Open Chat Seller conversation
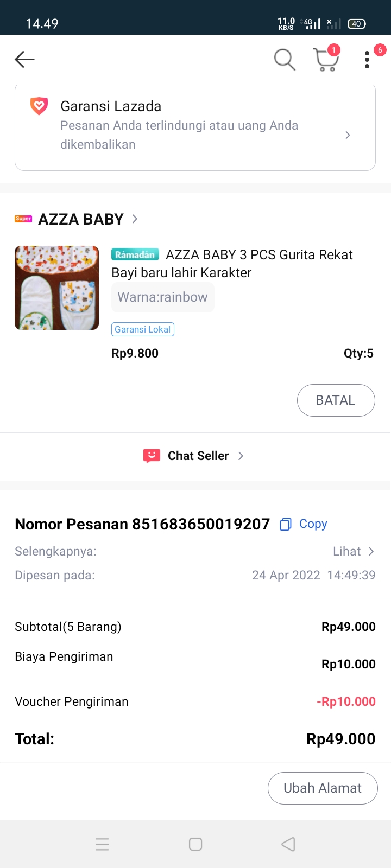391x868 pixels. [198, 456]
